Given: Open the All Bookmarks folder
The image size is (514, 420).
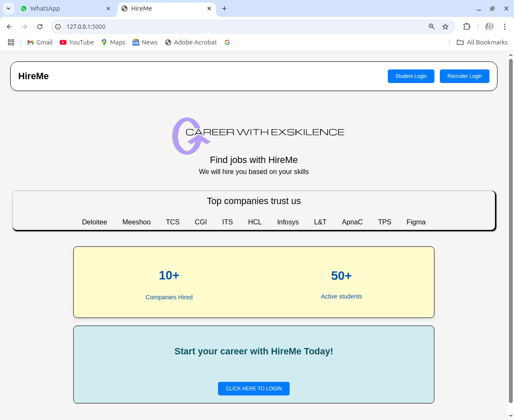Looking at the screenshot, I should pyautogui.click(x=482, y=42).
